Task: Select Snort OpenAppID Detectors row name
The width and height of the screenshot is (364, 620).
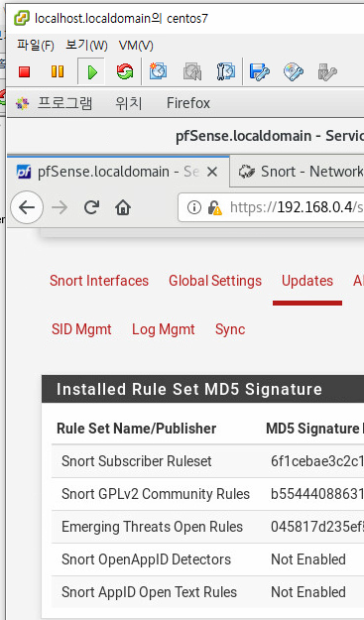Action: [146, 559]
